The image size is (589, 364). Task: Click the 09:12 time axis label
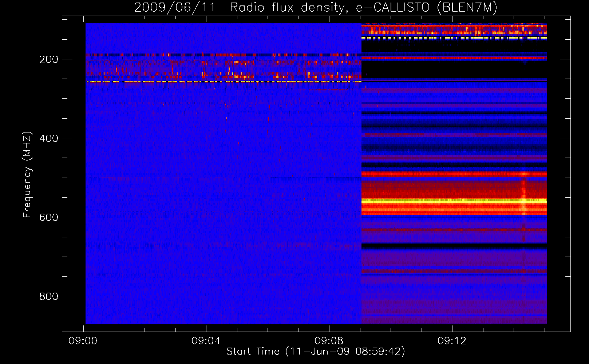click(452, 341)
